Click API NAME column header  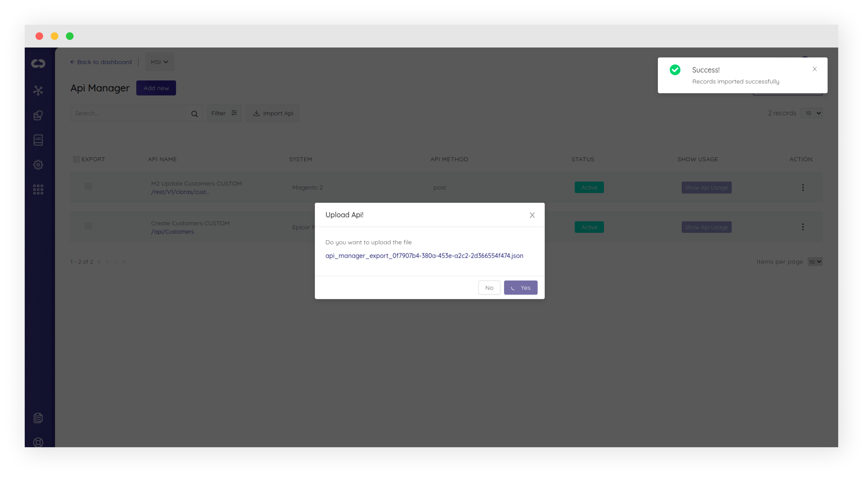[x=162, y=159]
